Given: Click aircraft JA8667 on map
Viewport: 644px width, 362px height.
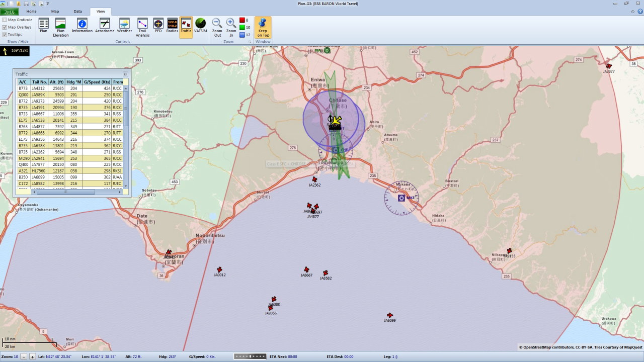Looking at the screenshot, I should [306, 270].
